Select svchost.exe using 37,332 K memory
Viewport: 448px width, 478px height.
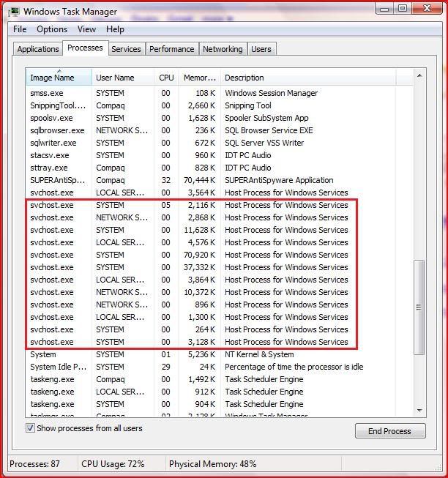(x=220, y=267)
